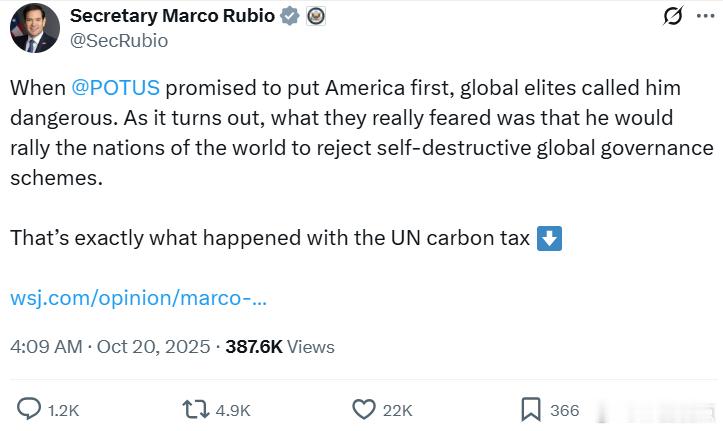The image size is (723, 431).
Task: View the 387.6K Views analytics
Action: 280,347
